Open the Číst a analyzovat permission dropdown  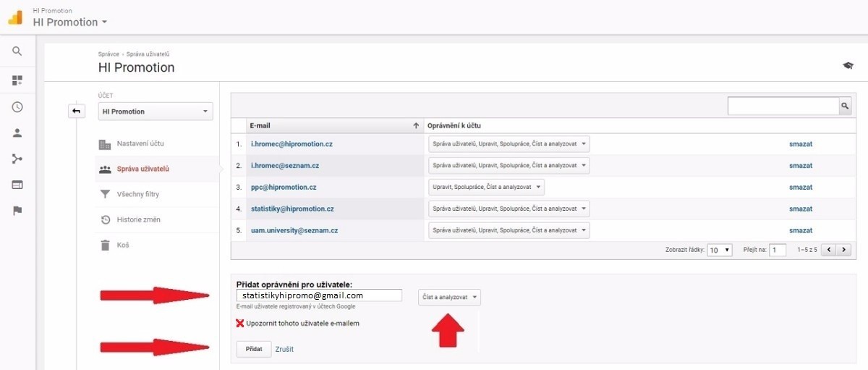tap(449, 297)
